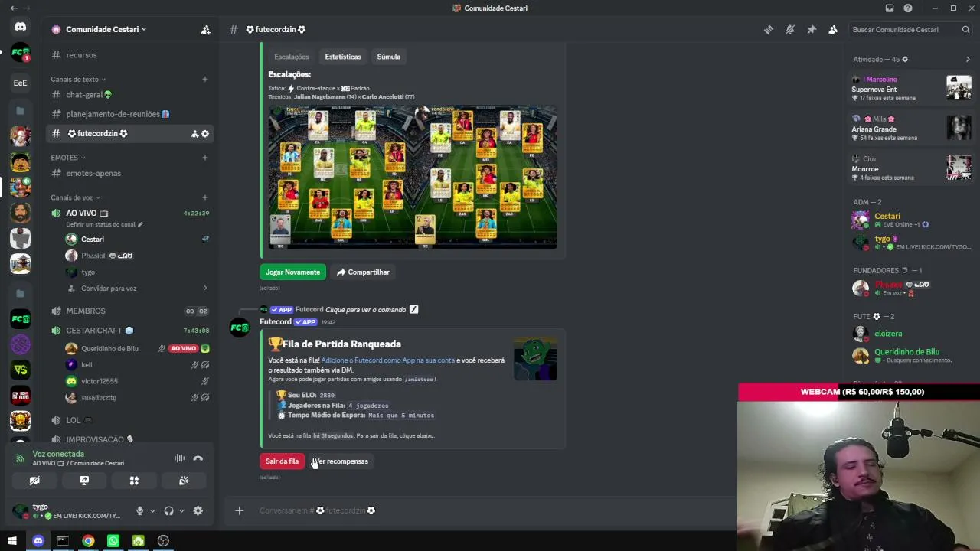Click the Compartilhar button
Image resolution: width=980 pixels, height=551 pixels.
pyautogui.click(x=364, y=272)
